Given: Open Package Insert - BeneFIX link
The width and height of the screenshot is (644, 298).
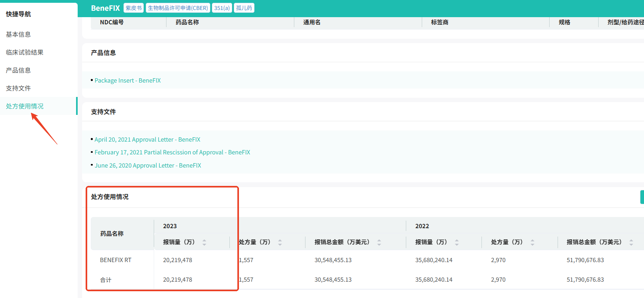Looking at the screenshot, I should 127,81.
